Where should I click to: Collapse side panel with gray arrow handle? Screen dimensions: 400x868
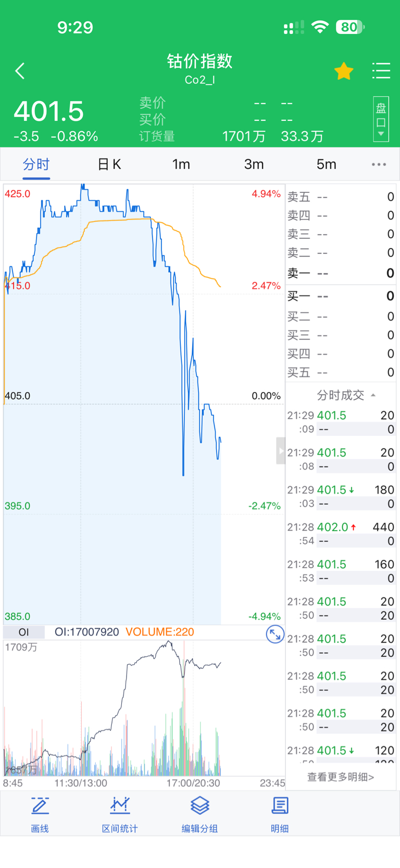click(x=281, y=451)
